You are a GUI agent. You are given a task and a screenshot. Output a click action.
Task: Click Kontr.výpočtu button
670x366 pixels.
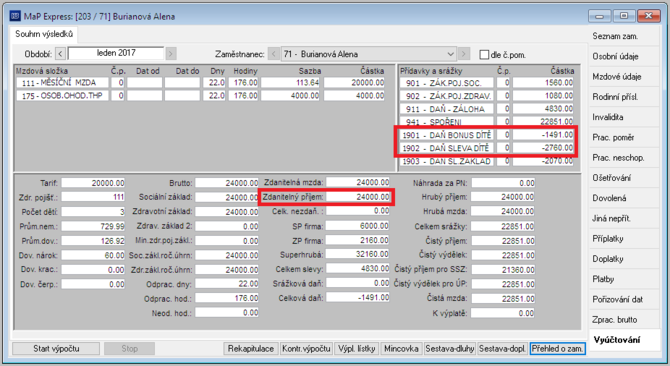(x=306, y=348)
